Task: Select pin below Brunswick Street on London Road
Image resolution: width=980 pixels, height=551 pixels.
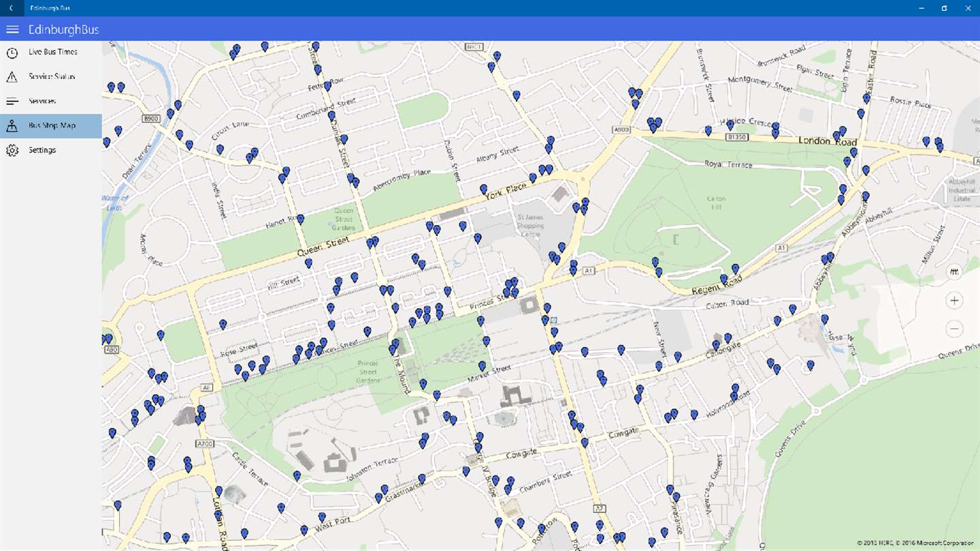Action: click(x=708, y=130)
